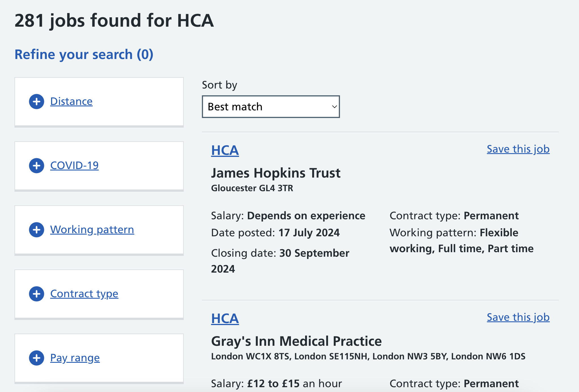
Task: Open the James Hopkins Trust HCA job
Action: pos(225,150)
